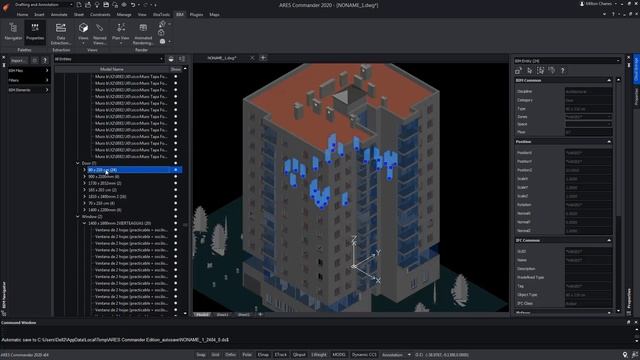
Task: Select the NONAME_1.dwg document tab
Action: tap(222, 58)
